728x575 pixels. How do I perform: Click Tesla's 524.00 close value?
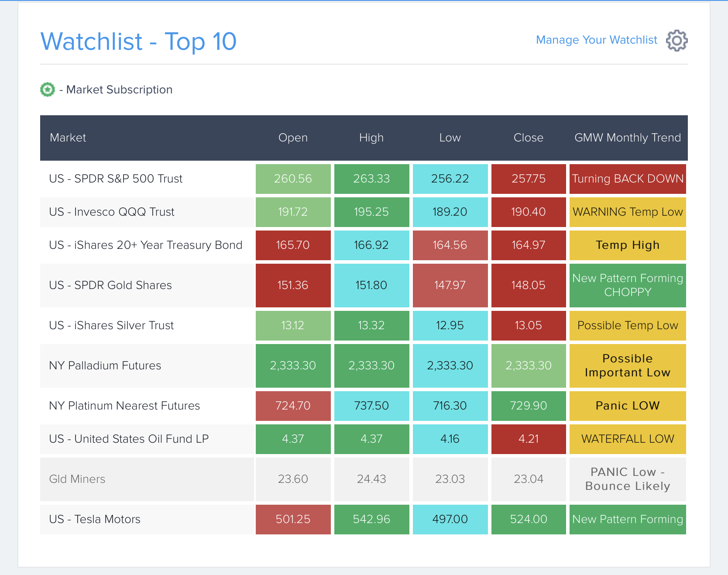pos(529,520)
